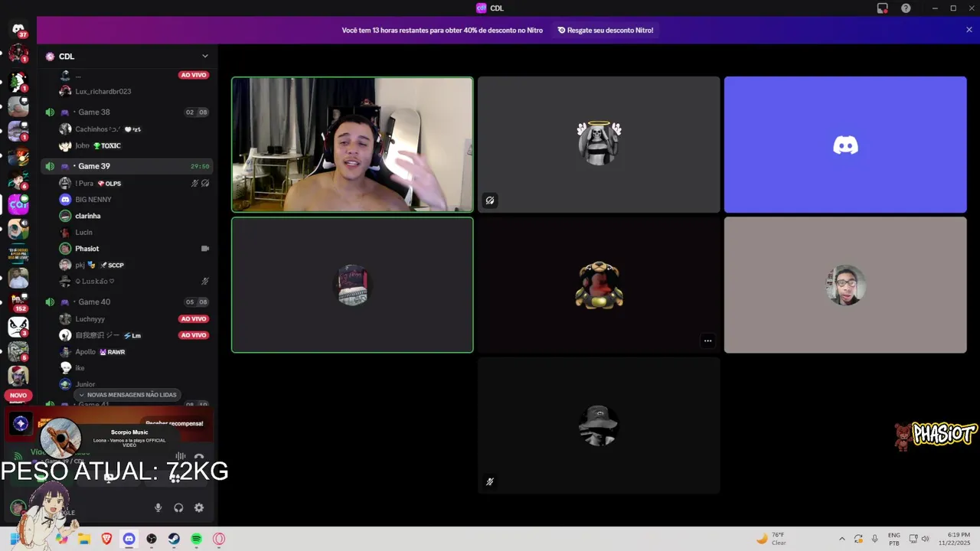
Task: Toggle deafen headphones in user panel
Action: coord(178,507)
